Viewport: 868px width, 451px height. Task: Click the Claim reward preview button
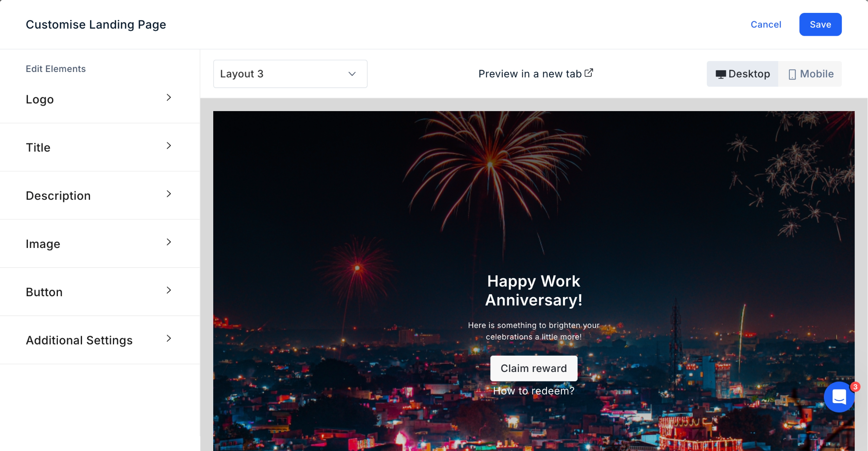click(534, 368)
